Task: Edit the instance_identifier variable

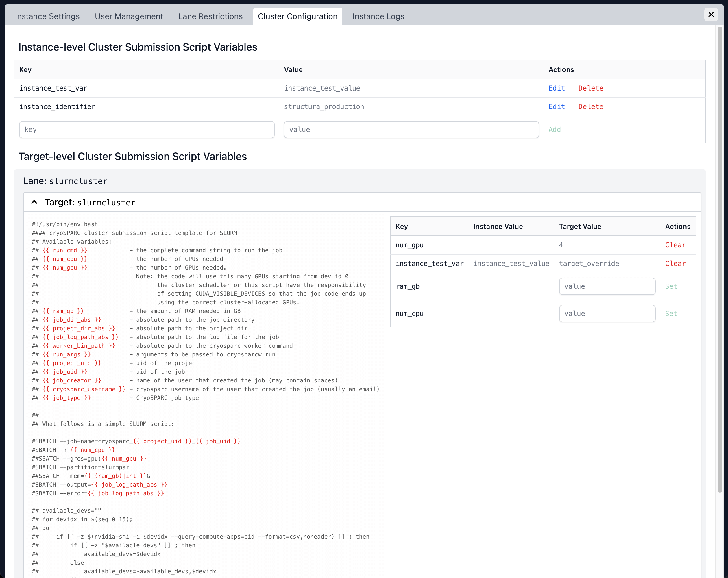Action: pyautogui.click(x=557, y=107)
